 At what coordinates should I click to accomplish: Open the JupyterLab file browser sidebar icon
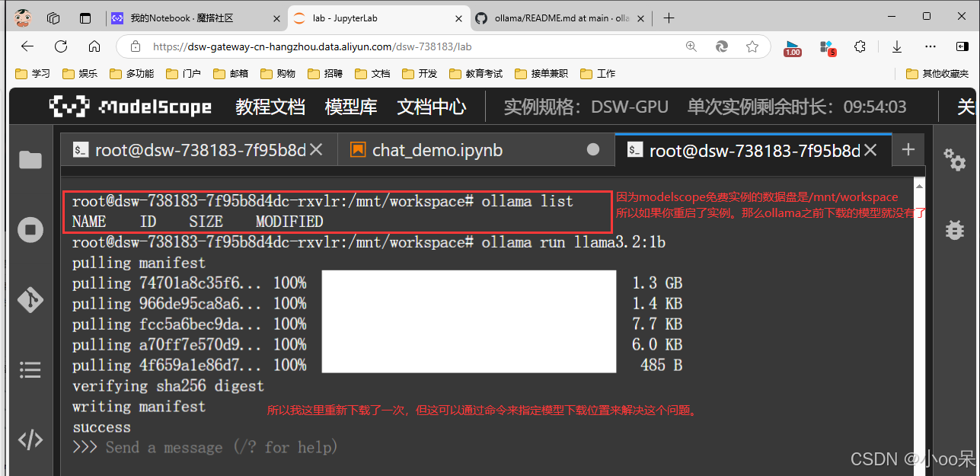(30, 159)
